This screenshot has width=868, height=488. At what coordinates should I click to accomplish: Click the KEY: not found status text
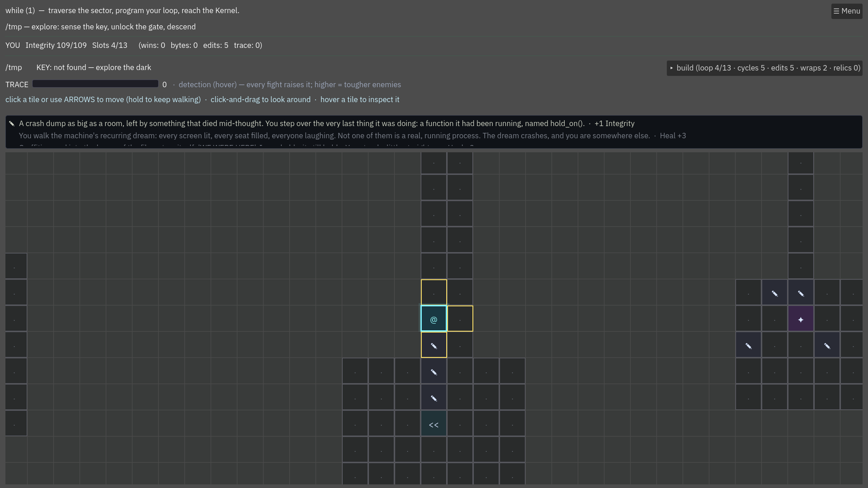[94, 67]
